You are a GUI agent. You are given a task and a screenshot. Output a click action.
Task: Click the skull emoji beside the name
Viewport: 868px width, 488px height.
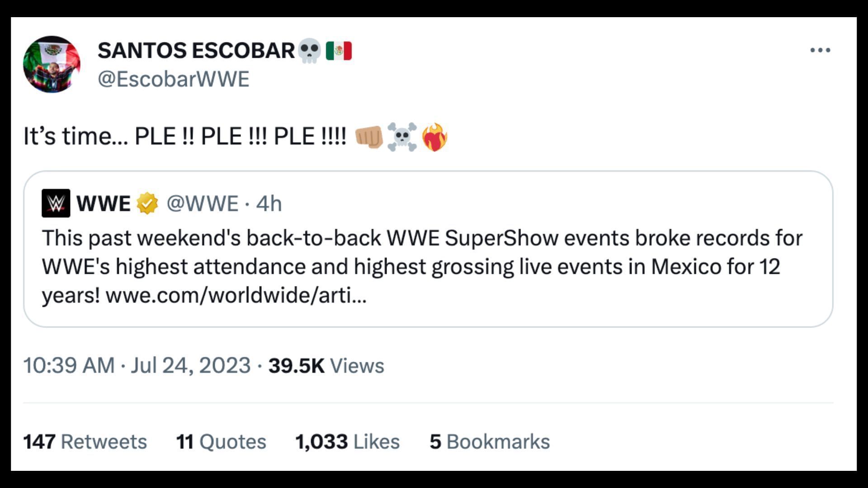[310, 50]
